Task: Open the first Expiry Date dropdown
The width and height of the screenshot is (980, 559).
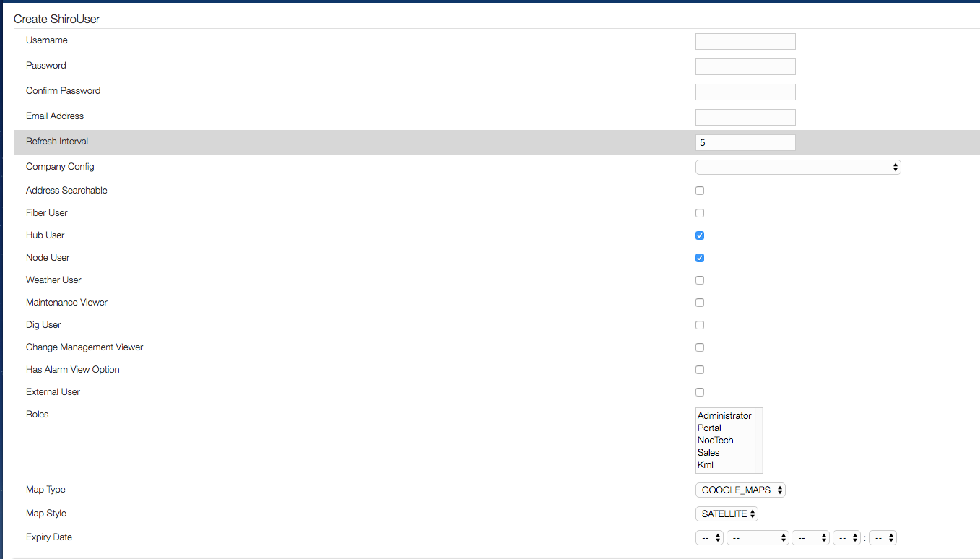Action: pos(709,538)
